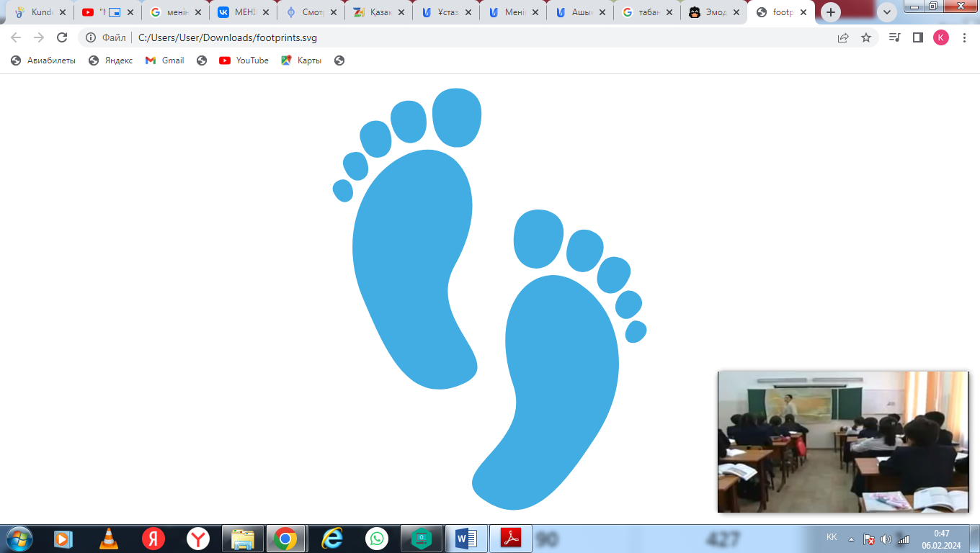Open the site information icon beside Файл
The height and width of the screenshot is (553, 980).
pyautogui.click(x=91, y=37)
